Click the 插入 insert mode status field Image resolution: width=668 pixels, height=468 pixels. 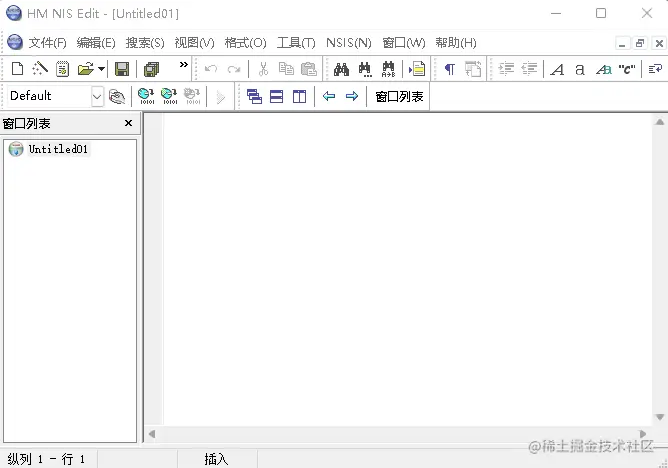[x=217, y=459]
